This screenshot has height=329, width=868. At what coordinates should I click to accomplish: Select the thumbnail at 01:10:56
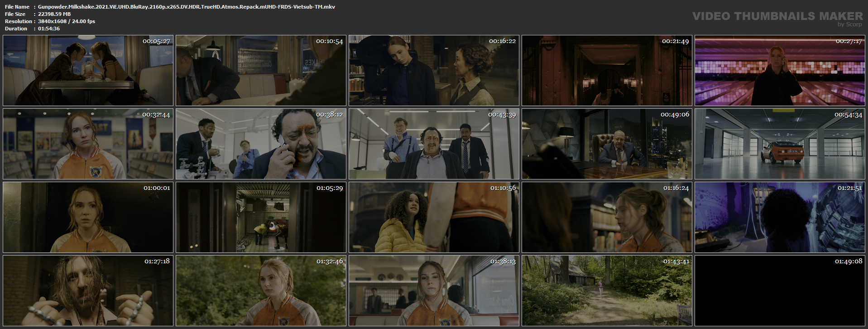[434, 218]
